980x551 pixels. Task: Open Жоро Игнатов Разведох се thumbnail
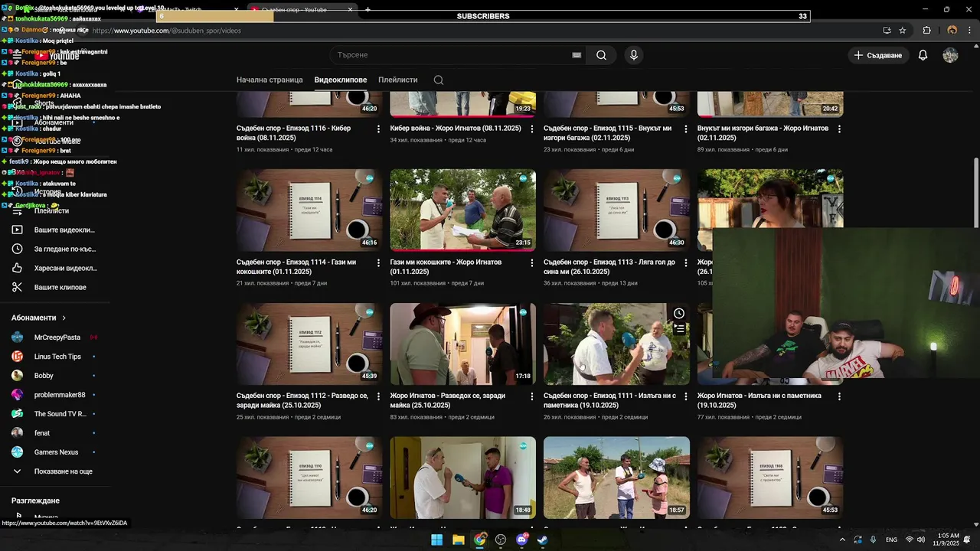point(463,344)
